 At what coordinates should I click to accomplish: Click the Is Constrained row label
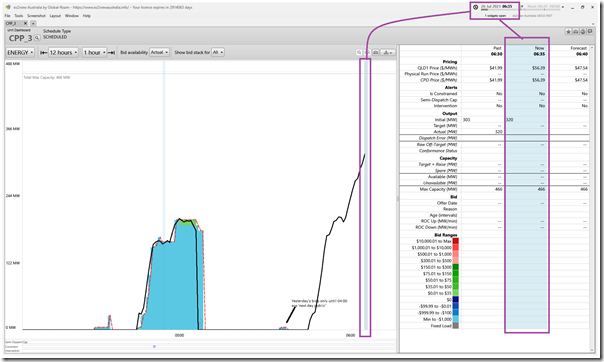click(x=443, y=94)
